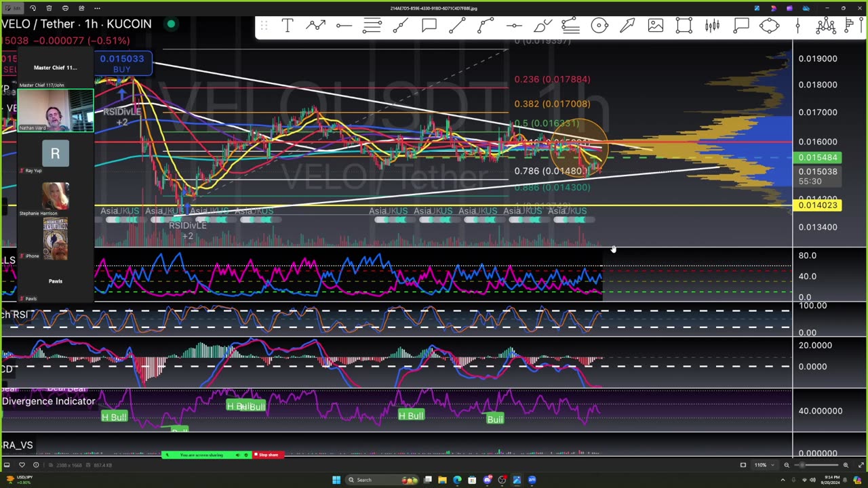Click the 0.236 (0.017884) Fibonacci level label
This screenshot has height=488, width=868.
[552, 79]
